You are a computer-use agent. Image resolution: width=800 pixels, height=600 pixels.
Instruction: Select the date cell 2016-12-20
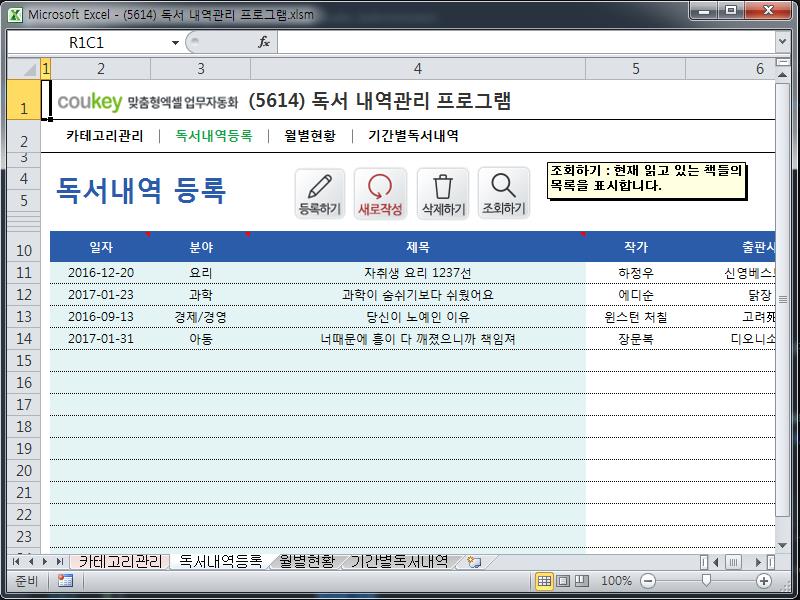(101, 273)
